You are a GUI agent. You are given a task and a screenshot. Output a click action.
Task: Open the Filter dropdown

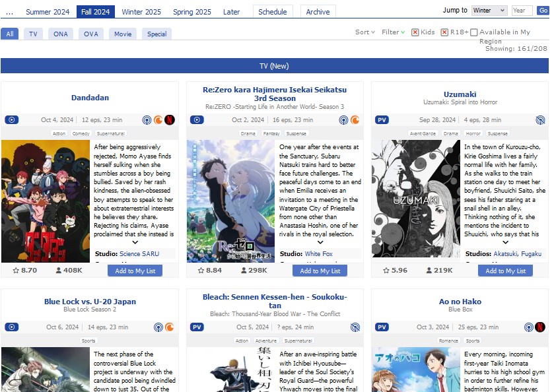(x=393, y=32)
